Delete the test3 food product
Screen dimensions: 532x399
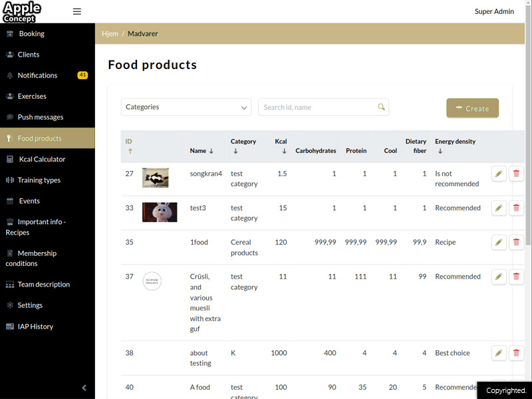516,208
